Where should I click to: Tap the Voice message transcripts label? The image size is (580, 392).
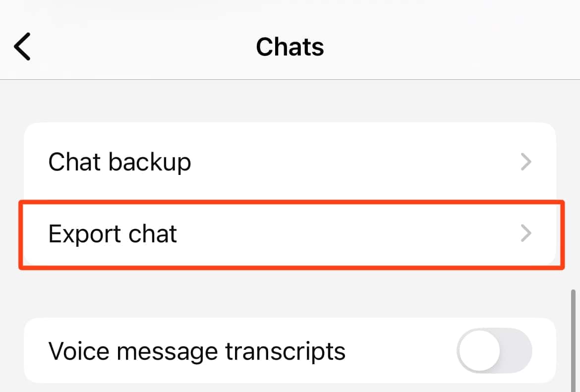click(x=197, y=351)
